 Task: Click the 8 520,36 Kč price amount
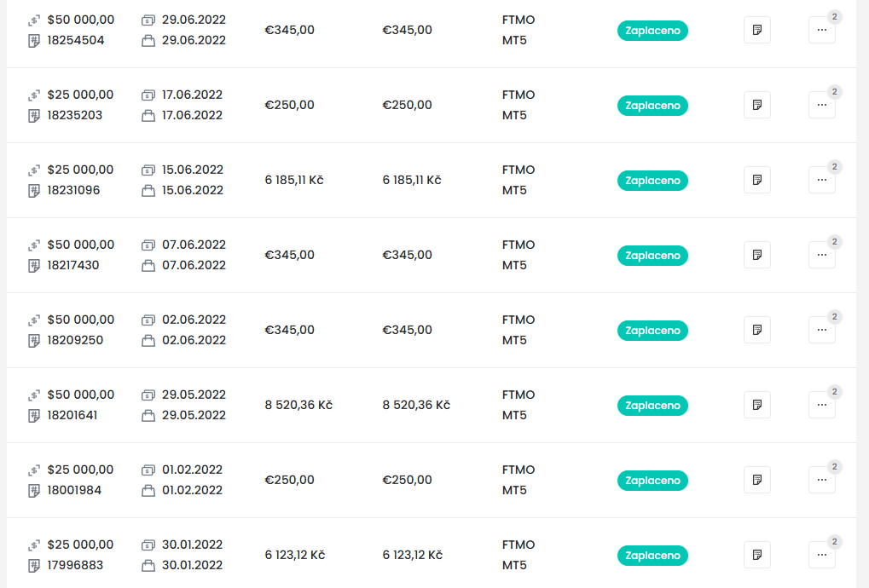(298, 405)
